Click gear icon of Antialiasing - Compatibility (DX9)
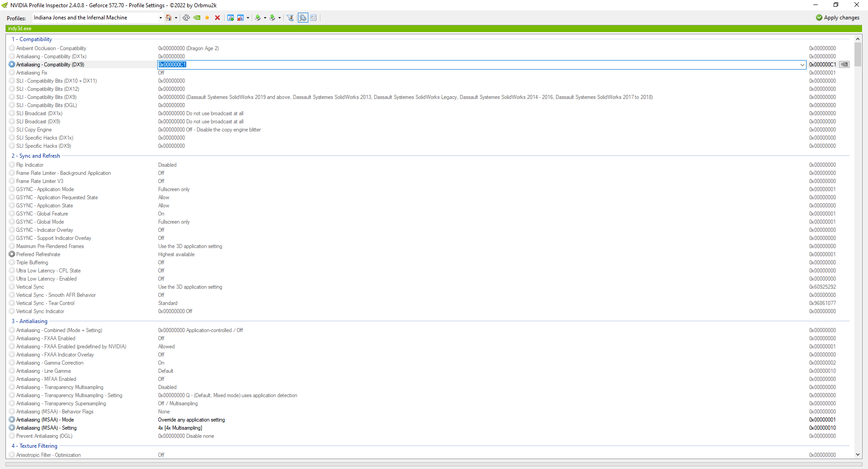868x469 pixels. point(12,65)
